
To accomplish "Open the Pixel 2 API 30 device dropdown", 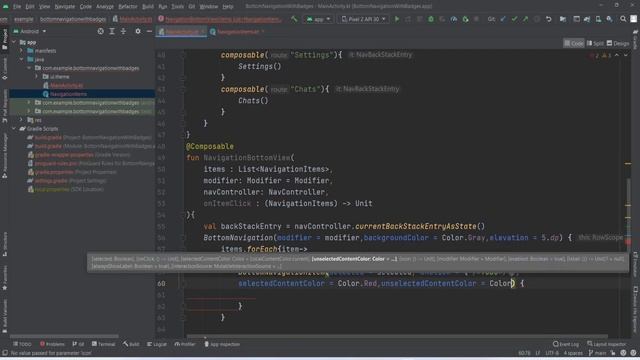I will (363, 19).
